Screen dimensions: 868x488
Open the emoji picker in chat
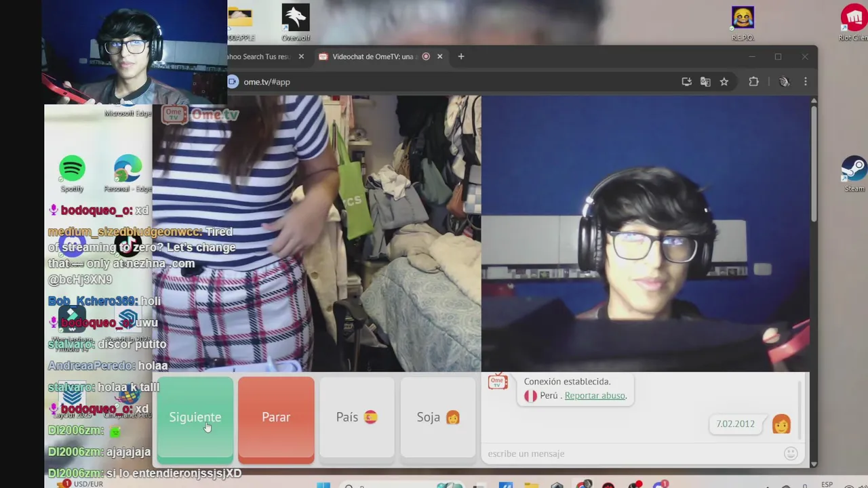[791, 453]
